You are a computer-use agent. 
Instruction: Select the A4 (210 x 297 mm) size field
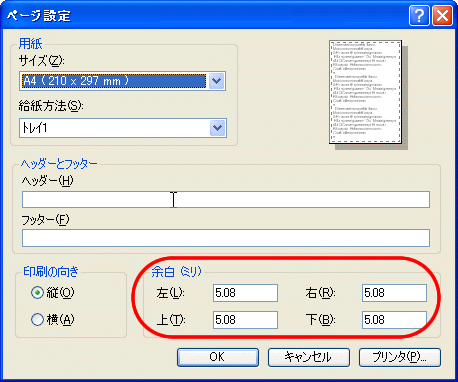pos(122,81)
